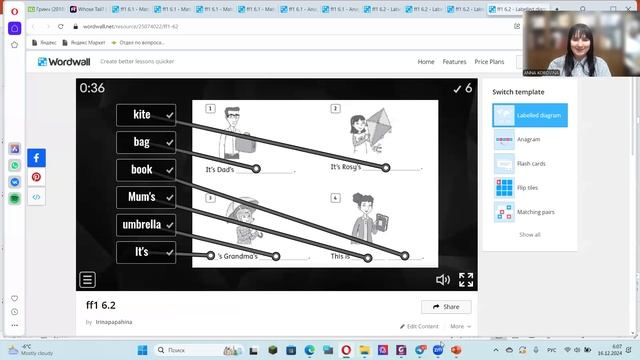Open weather widget showing Mostly cloudy

tap(31, 350)
